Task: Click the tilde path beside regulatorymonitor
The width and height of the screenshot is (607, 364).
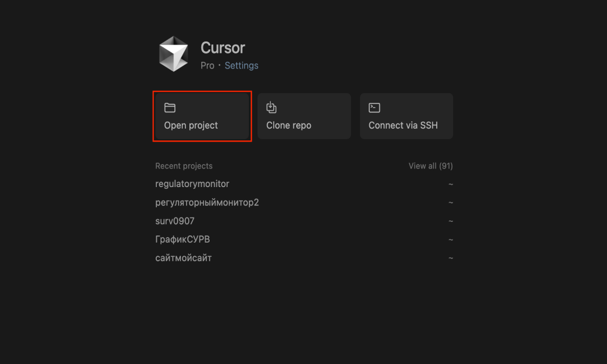Action: (451, 184)
